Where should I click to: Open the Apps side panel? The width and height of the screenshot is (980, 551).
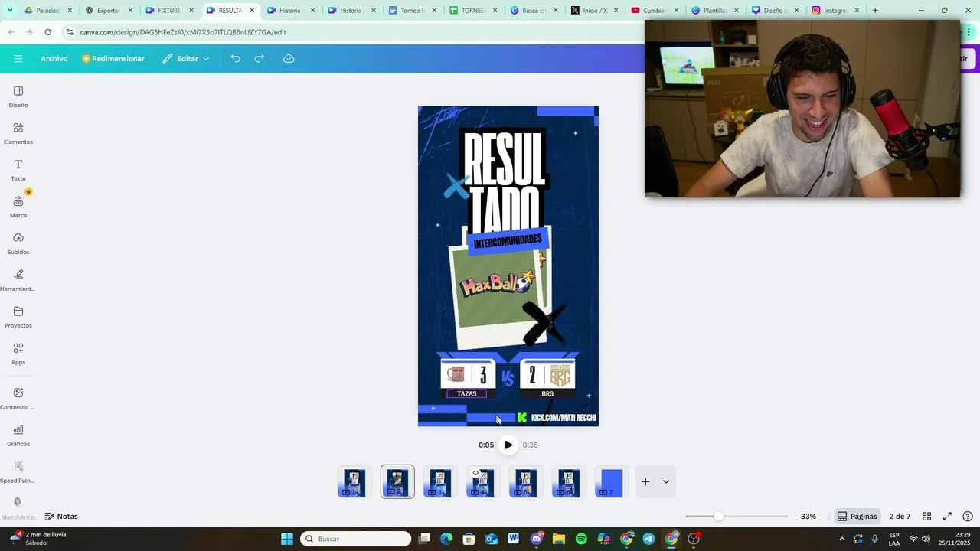pyautogui.click(x=18, y=354)
